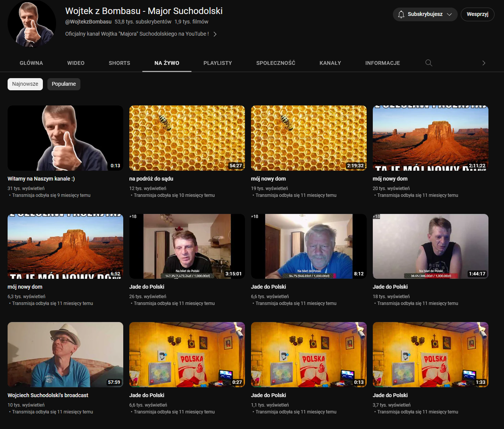The image size is (504, 429).
Task: Open the honeycomb thumbnail lasting 2:19:32
Action: point(309,138)
